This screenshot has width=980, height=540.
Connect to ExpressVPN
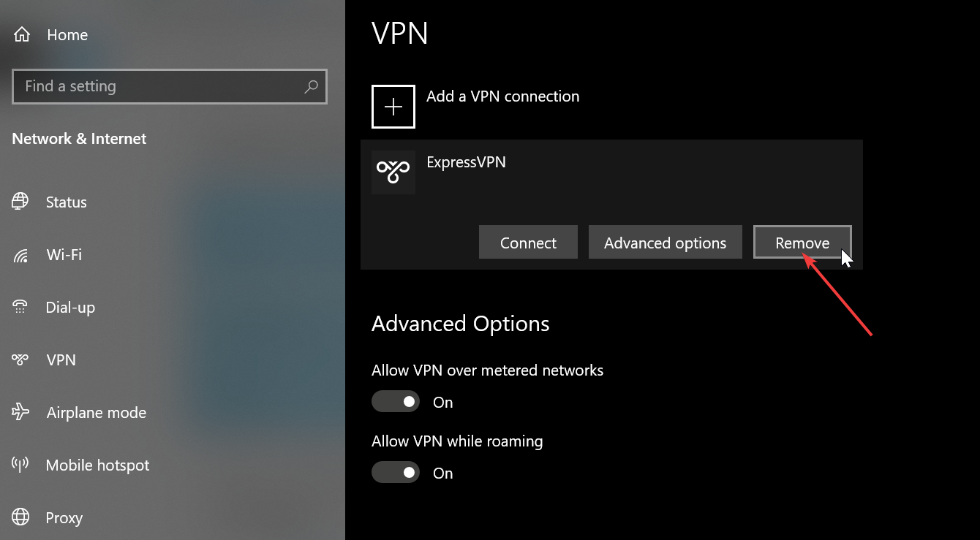point(528,242)
